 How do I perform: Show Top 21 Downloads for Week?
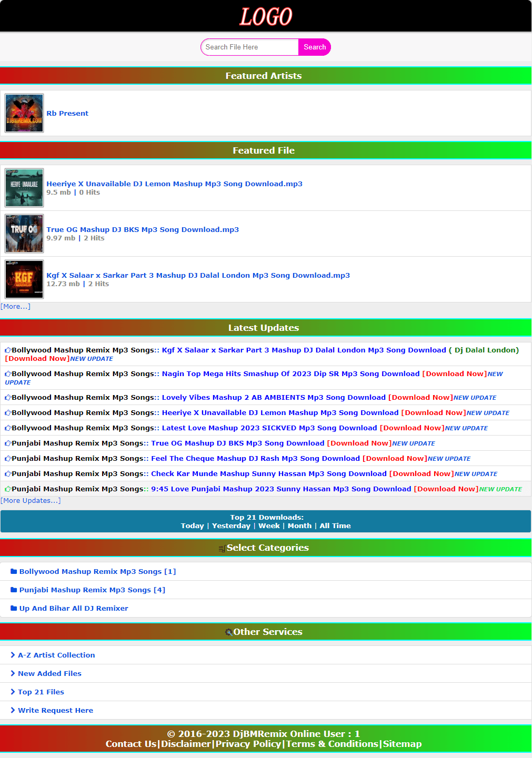pyautogui.click(x=269, y=525)
